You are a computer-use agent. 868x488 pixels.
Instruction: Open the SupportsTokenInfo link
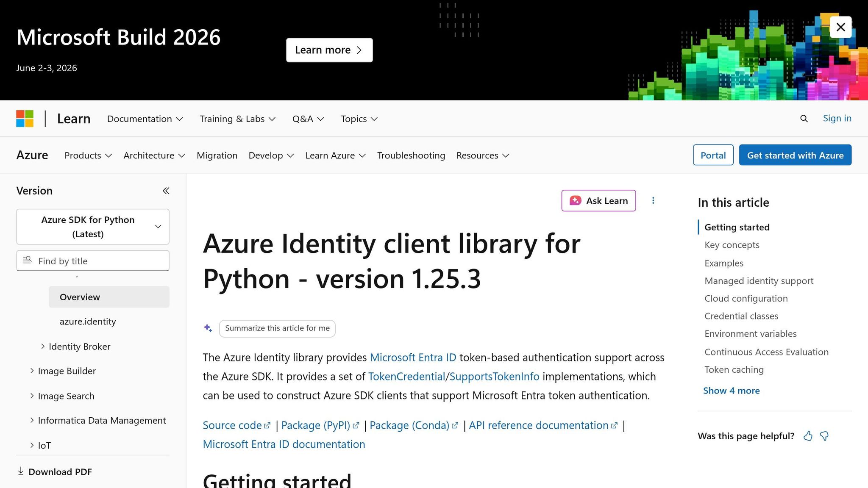pos(494,377)
